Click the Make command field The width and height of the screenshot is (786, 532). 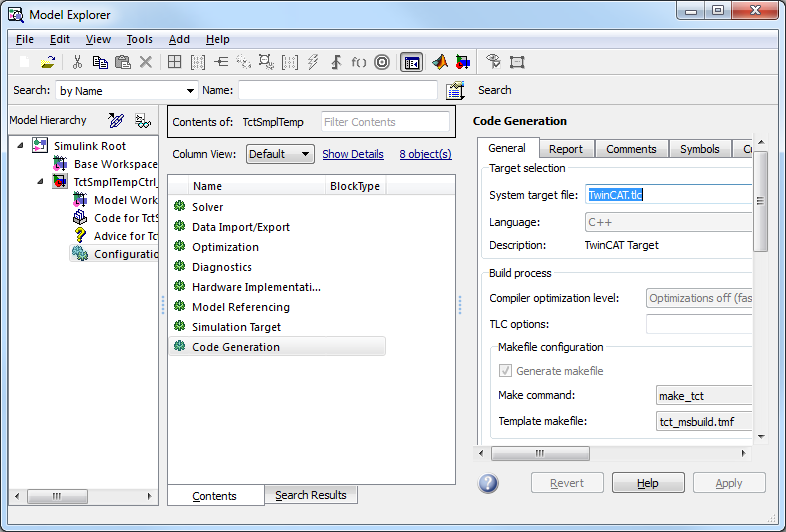click(x=704, y=396)
